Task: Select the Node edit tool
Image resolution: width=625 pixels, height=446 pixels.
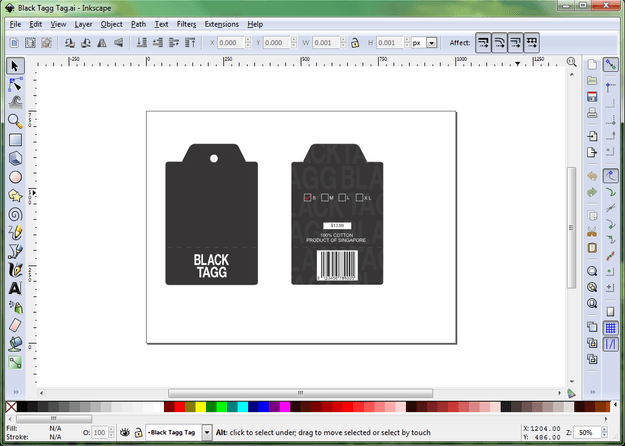Action: coord(15,84)
